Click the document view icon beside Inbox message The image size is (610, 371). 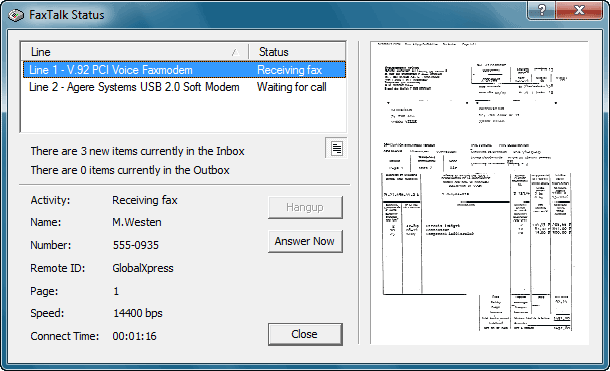pyautogui.click(x=337, y=148)
